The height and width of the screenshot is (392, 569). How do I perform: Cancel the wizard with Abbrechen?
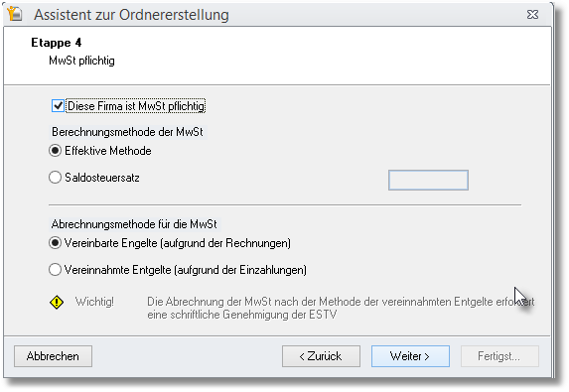coord(53,356)
